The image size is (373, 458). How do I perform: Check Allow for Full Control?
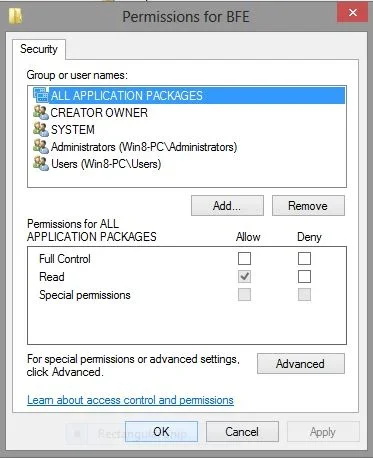click(x=244, y=258)
